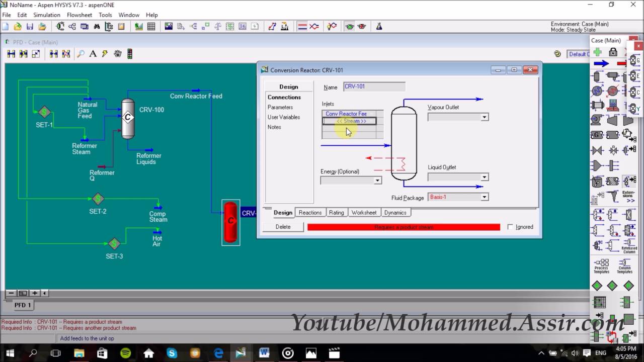The image size is (644, 362).
Task: Click the PFD lightning bolt quick-route icon
Action: pyautogui.click(x=105, y=54)
